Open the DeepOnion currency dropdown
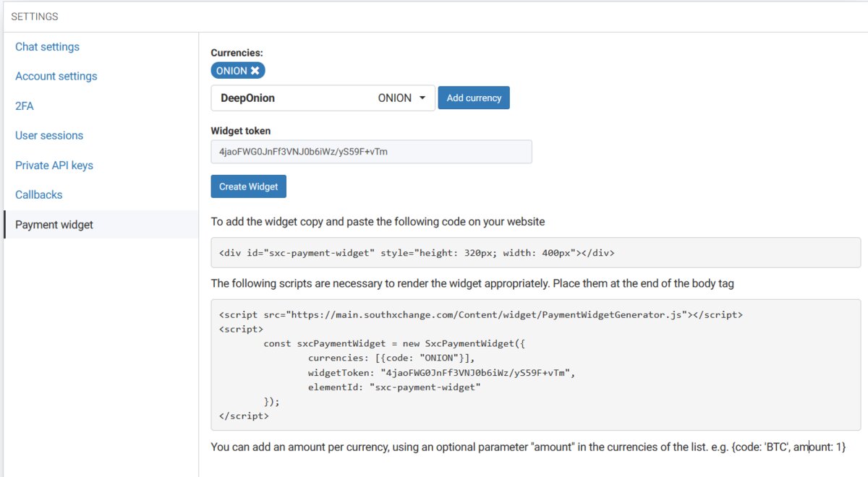The image size is (868, 477). coord(323,98)
